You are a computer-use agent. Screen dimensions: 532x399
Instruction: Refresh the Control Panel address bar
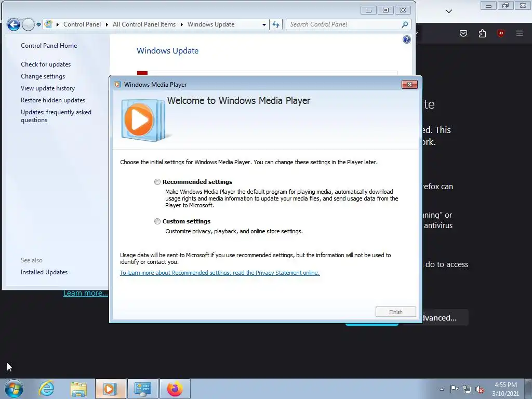click(x=276, y=24)
